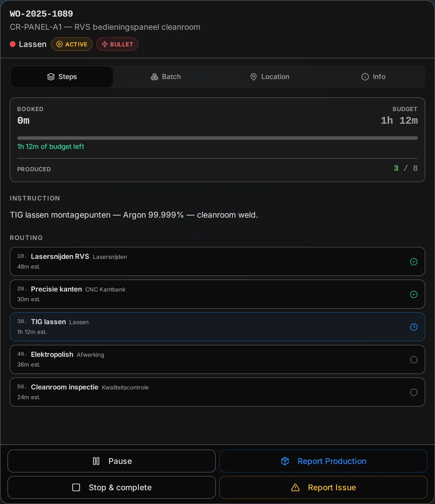Toggle the Elektropolish step status circle

coord(414,360)
